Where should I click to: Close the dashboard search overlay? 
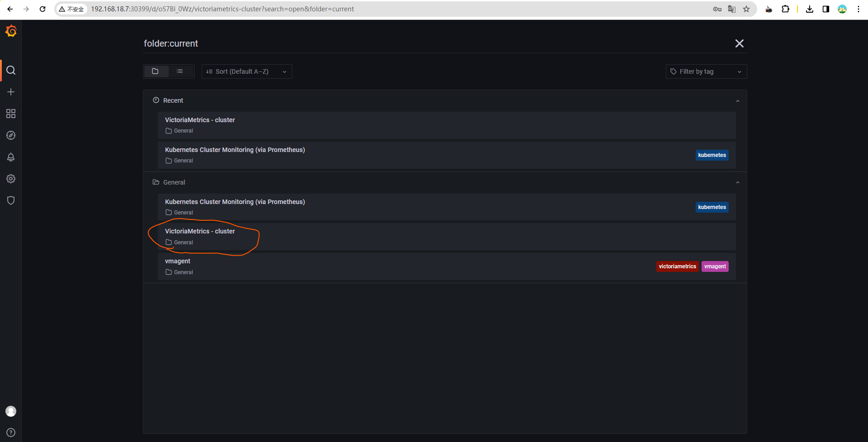pos(740,43)
